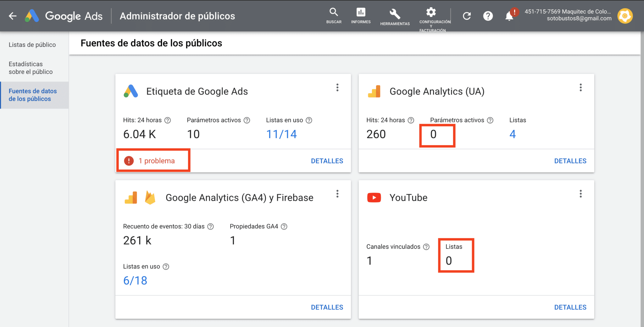Open the help question mark icon

point(488,16)
